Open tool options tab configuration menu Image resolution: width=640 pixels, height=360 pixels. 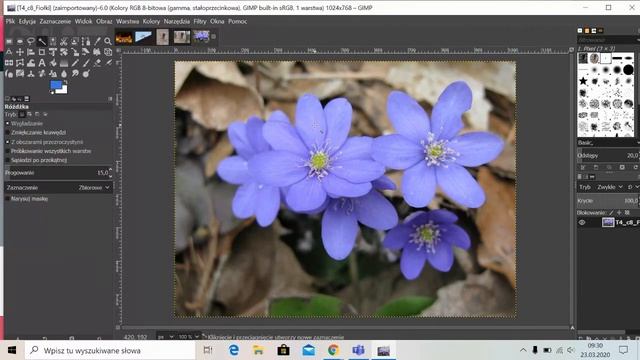pos(110,99)
